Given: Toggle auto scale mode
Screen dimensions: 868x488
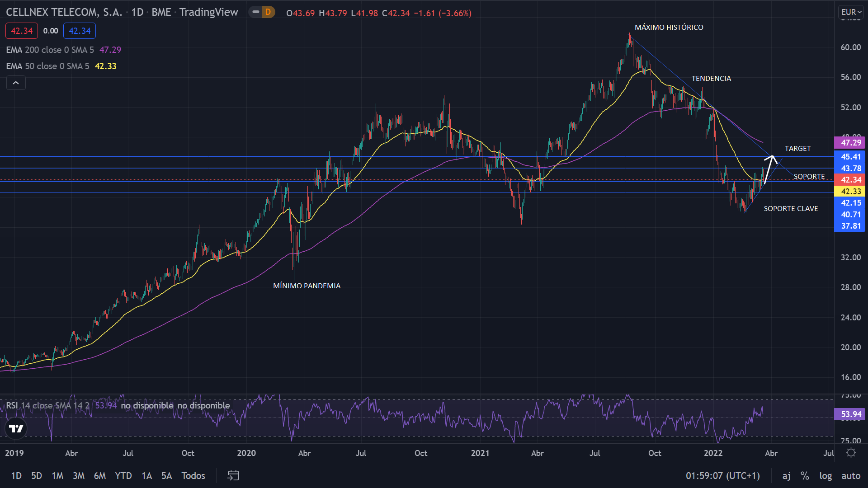Looking at the screenshot, I should pyautogui.click(x=850, y=475).
